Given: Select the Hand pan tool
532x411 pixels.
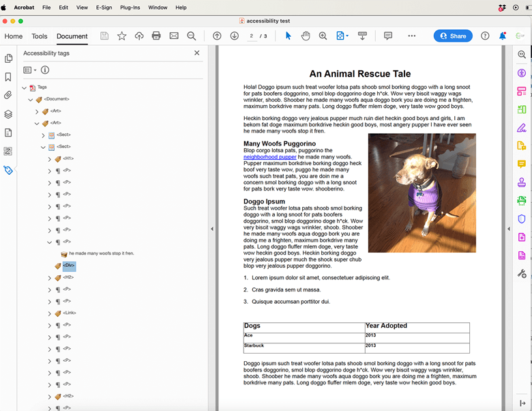Looking at the screenshot, I should coord(306,36).
